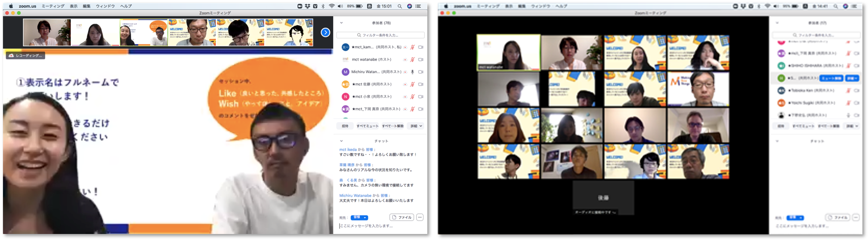The image size is (868, 240).
Task: Show next video thumbnails with blue arrow button
Action: tap(325, 32)
